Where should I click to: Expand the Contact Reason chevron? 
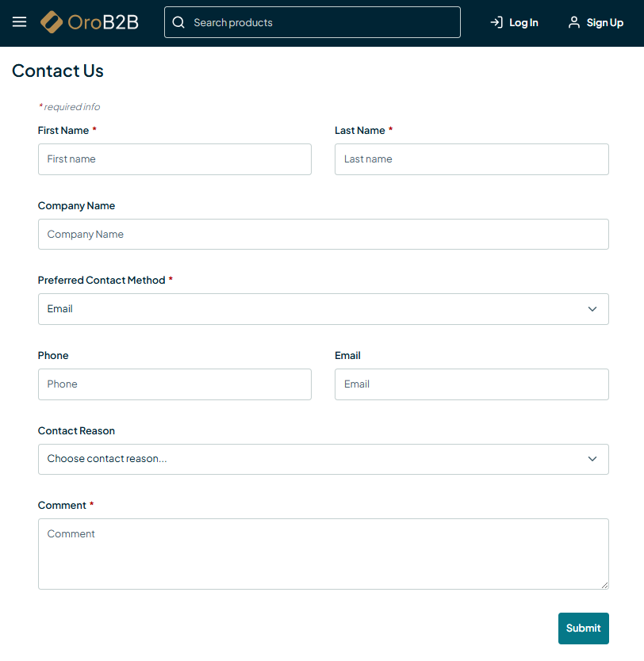click(x=592, y=459)
